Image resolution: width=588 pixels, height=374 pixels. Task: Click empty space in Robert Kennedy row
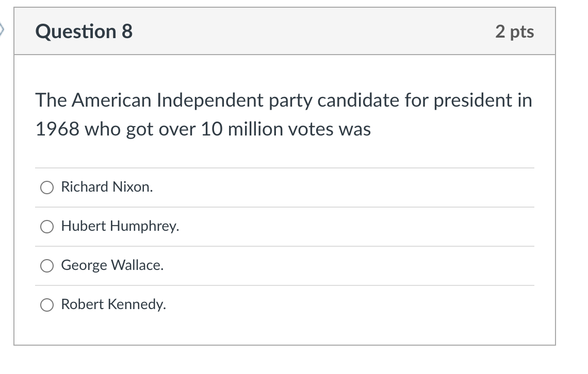click(x=349, y=305)
